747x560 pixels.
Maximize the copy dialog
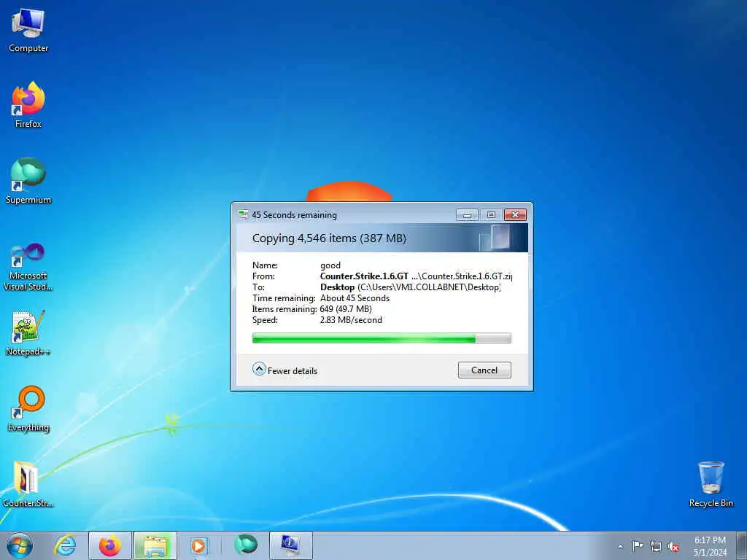(491, 215)
